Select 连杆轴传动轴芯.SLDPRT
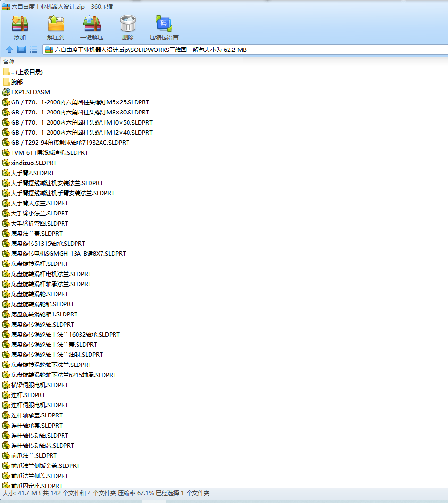Image resolution: width=448 pixels, height=503 pixels. pyautogui.click(x=38, y=446)
